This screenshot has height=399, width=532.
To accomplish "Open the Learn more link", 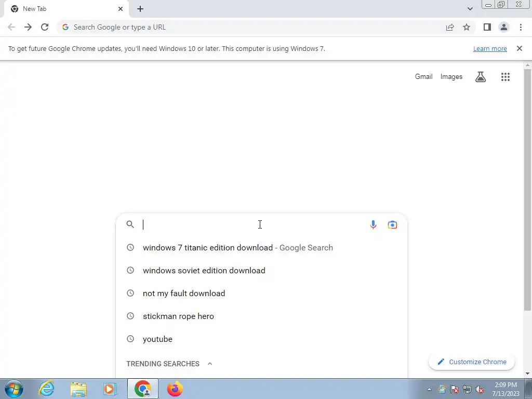I will (490, 48).
